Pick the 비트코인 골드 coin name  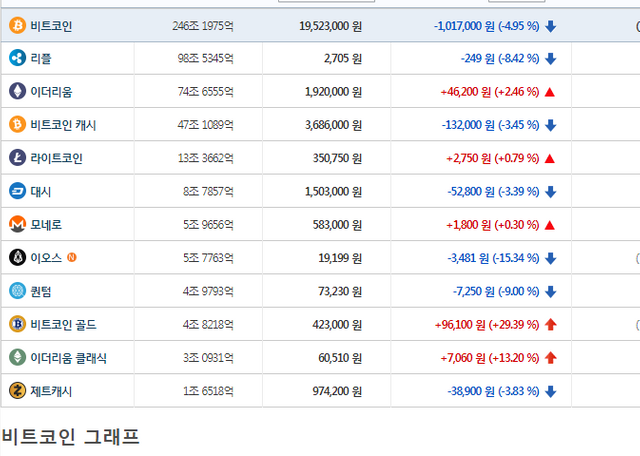[63, 325]
